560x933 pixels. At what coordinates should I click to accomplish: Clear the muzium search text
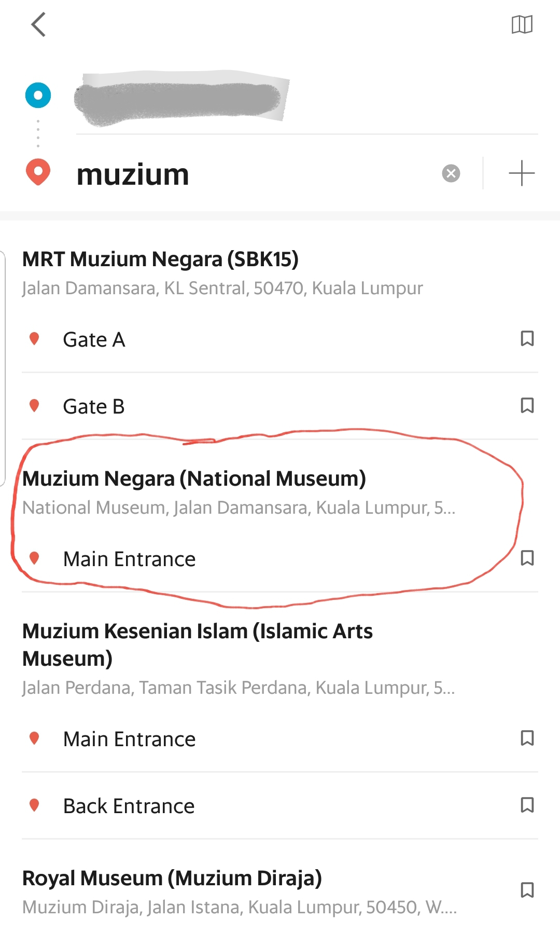coord(451,173)
